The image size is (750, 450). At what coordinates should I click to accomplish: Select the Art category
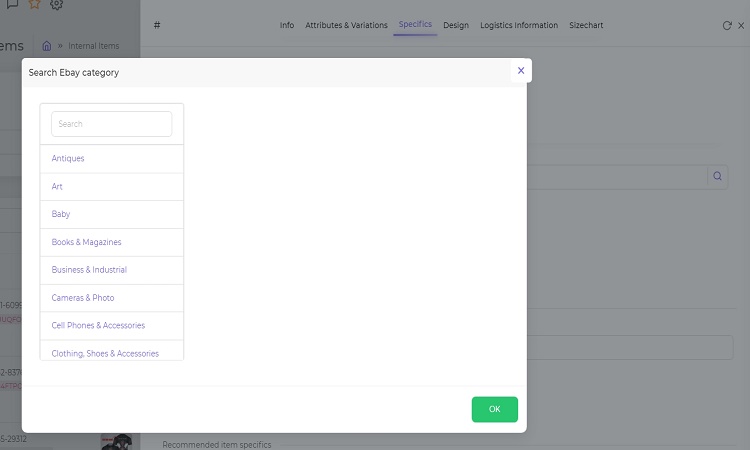pos(111,187)
